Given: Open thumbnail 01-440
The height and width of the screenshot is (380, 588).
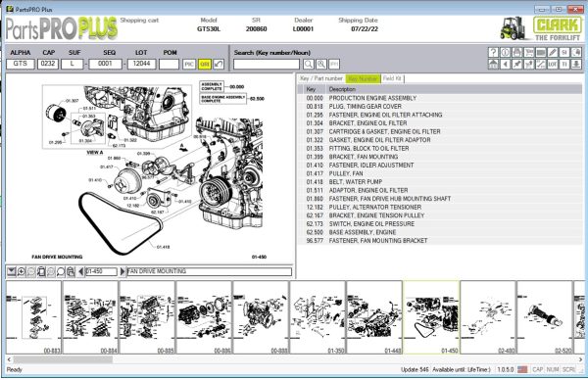Looking at the screenshot, I should click(x=374, y=317).
